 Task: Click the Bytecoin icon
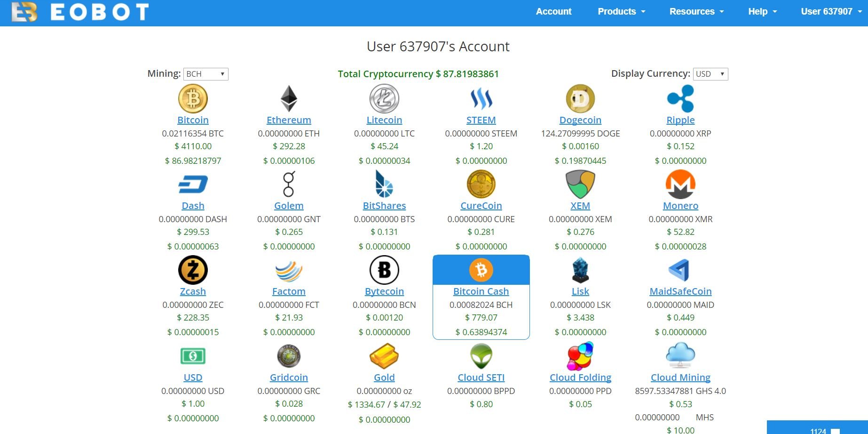tap(384, 270)
